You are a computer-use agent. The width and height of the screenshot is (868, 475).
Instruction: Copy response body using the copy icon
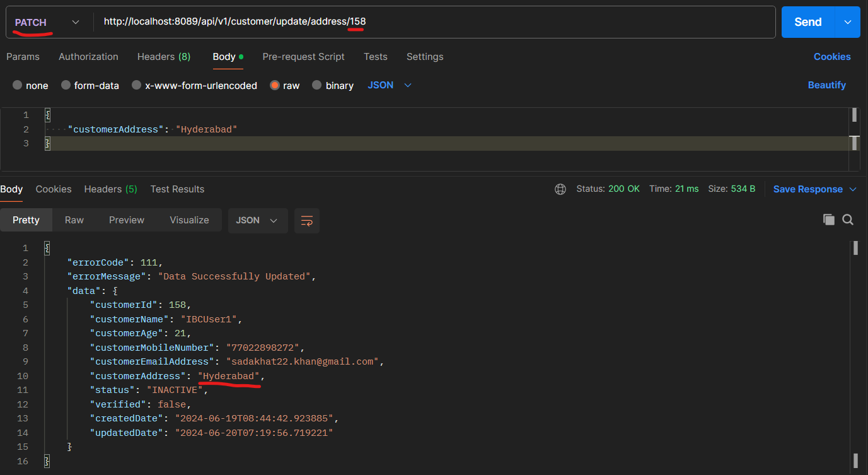(828, 220)
